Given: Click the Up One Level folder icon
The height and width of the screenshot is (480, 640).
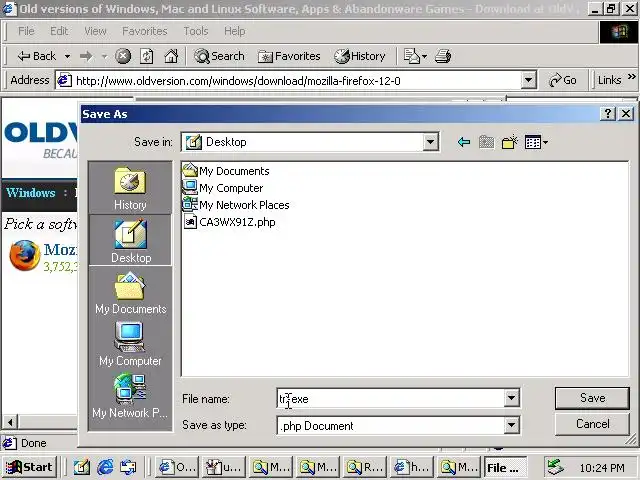Looking at the screenshot, I should pyautogui.click(x=486, y=142).
